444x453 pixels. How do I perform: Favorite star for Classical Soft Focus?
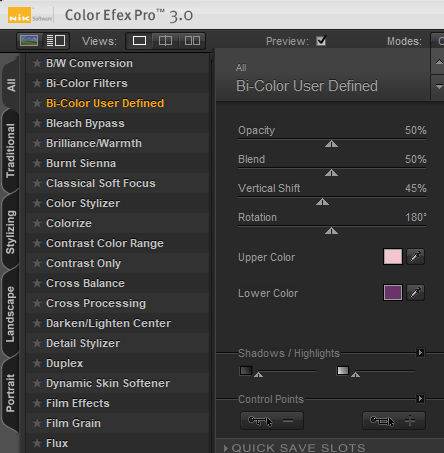[x=37, y=183]
